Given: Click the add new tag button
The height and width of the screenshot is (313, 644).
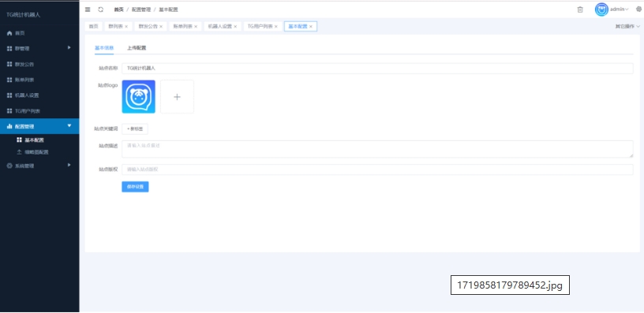Looking at the screenshot, I should pos(135,129).
